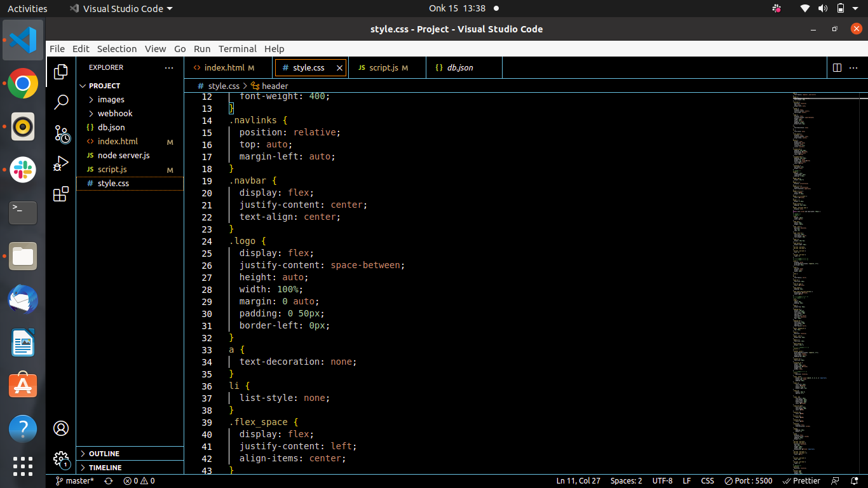The width and height of the screenshot is (868, 488).
Task: Click the synchronize changes status icon
Action: pyautogui.click(x=109, y=481)
